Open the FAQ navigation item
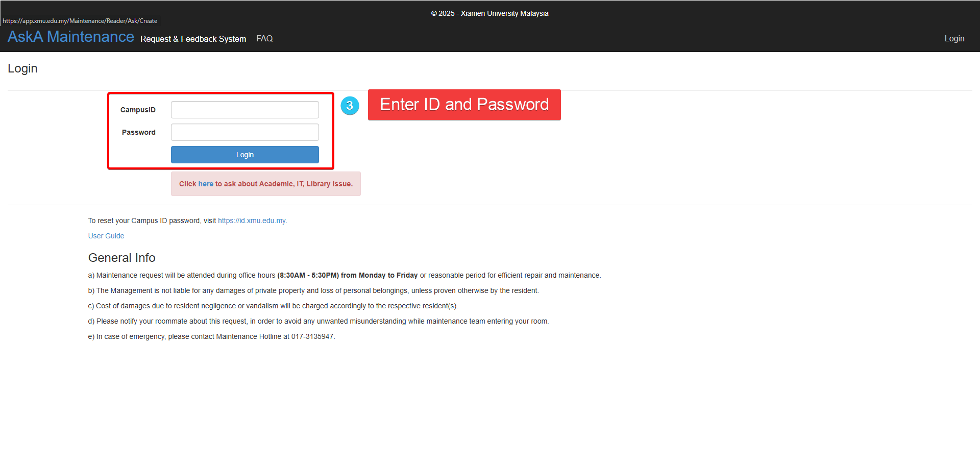 pos(264,39)
